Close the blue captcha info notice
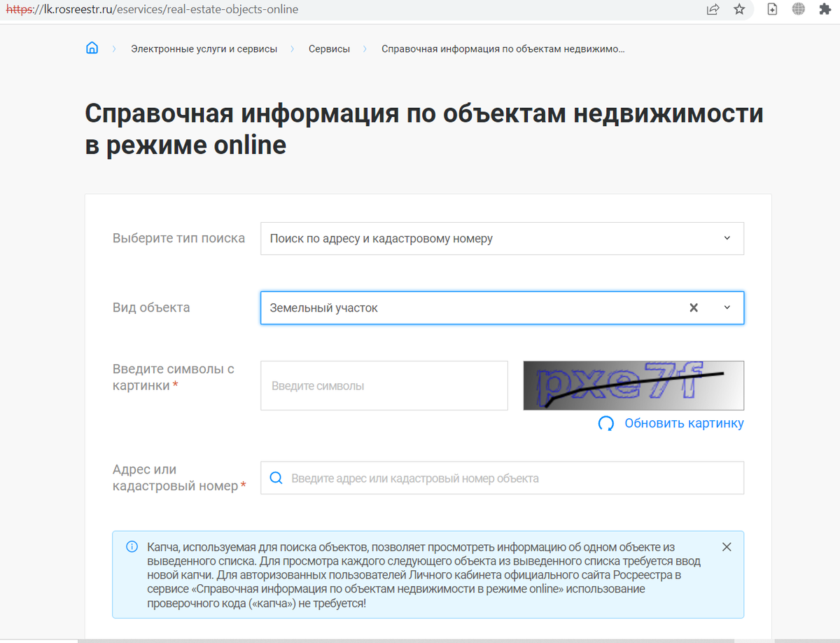Screen dimensions: 840x643 pos(727,547)
